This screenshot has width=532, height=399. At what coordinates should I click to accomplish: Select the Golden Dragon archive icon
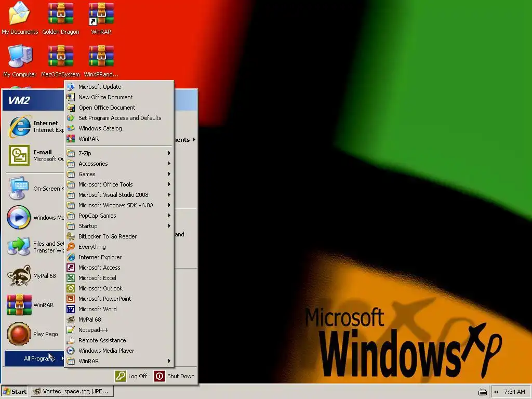click(x=60, y=18)
